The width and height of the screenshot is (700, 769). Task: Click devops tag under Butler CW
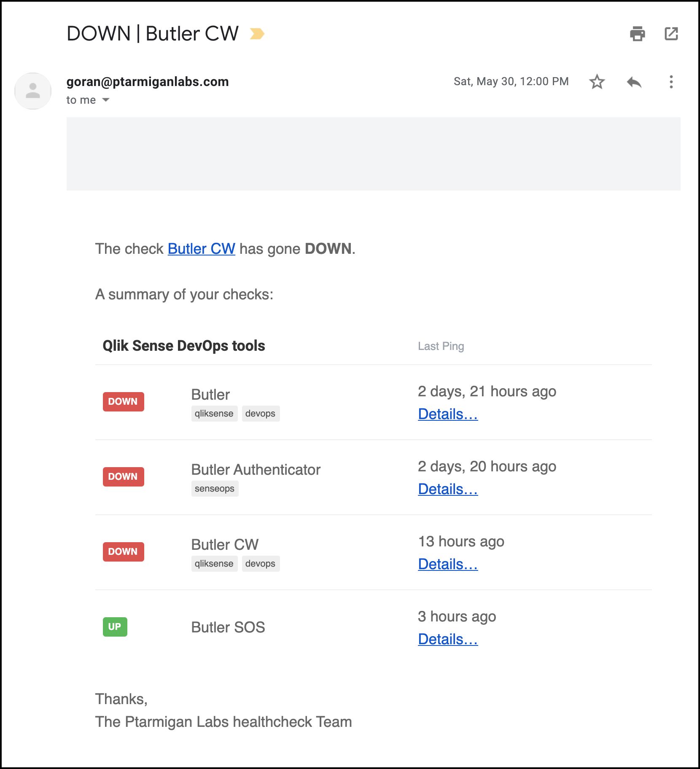pyautogui.click(x=261, y=564)
